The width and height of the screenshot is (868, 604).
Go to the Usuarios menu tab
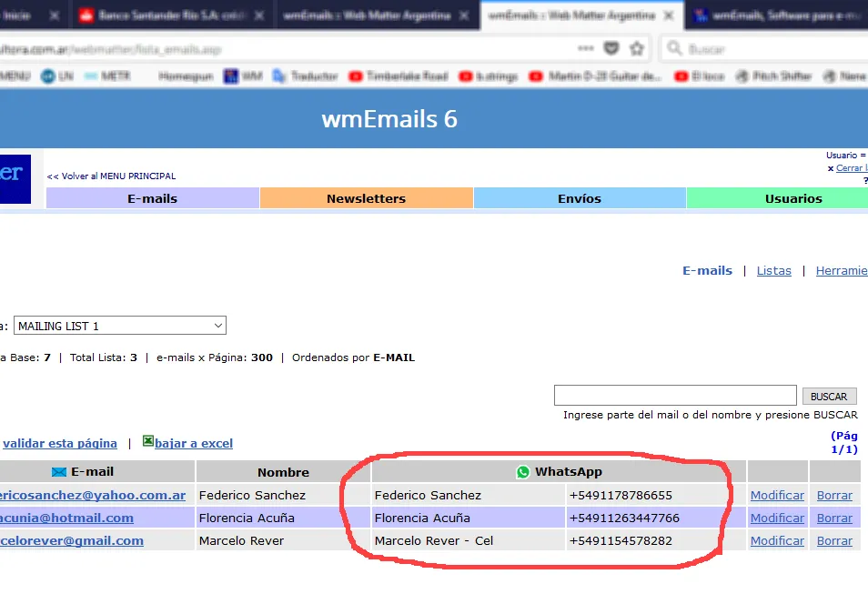coord(792,198)
